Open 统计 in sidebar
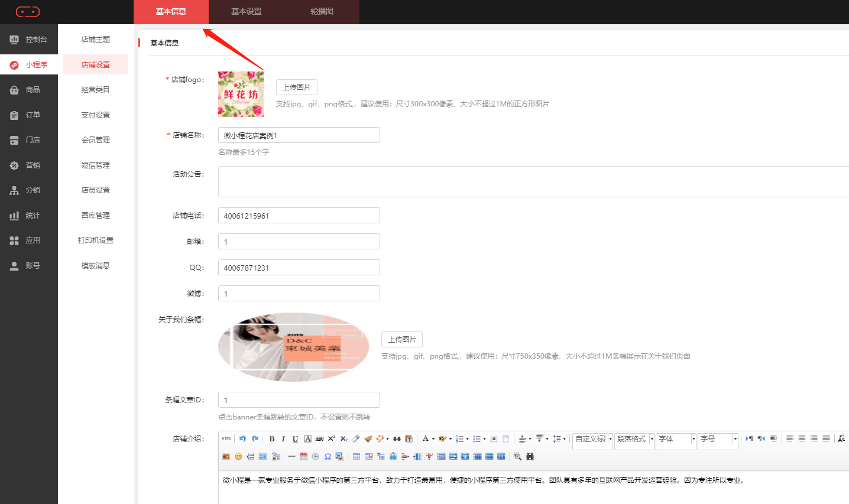 (29, 216)
